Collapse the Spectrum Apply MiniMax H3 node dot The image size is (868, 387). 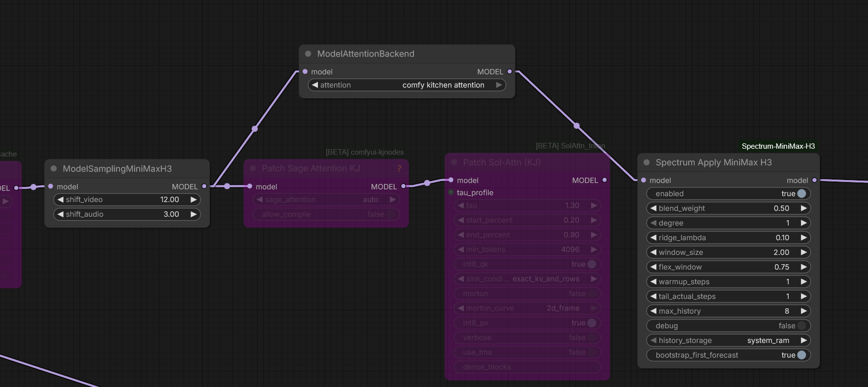point(647,162)
